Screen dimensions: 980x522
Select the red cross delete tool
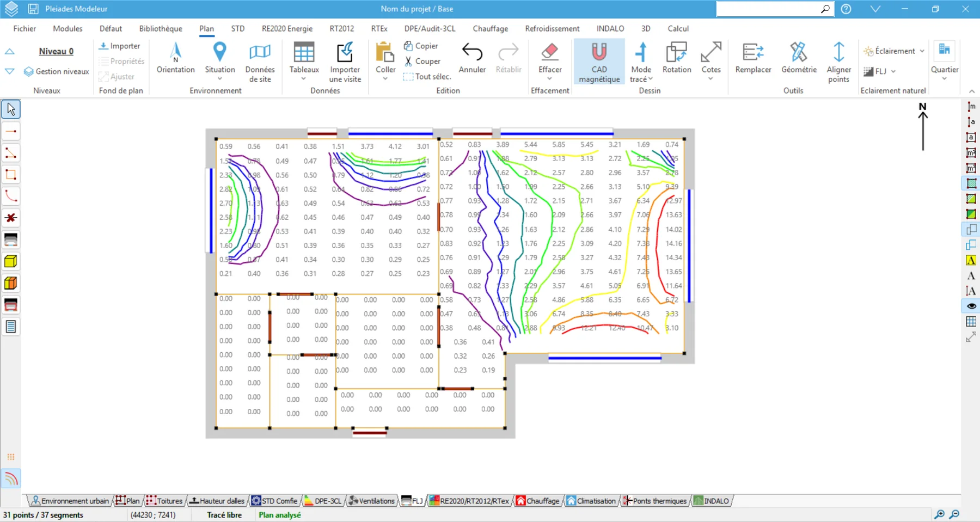click(x=11, y=218)
